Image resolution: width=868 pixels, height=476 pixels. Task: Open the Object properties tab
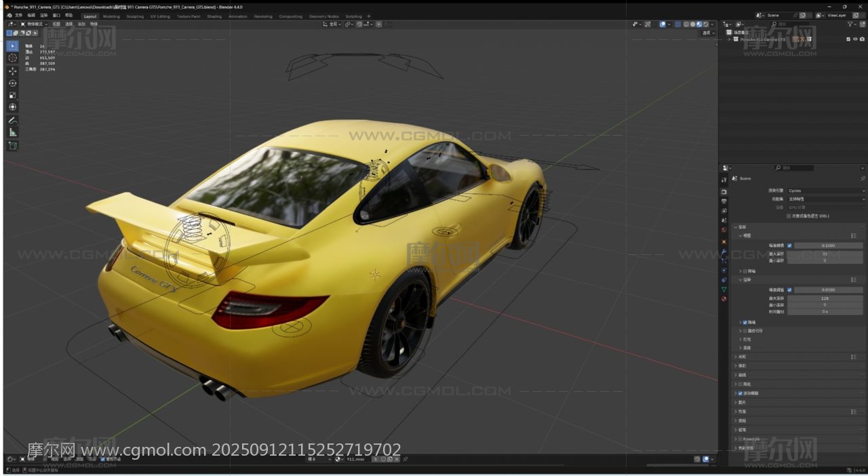pos(724,241)
